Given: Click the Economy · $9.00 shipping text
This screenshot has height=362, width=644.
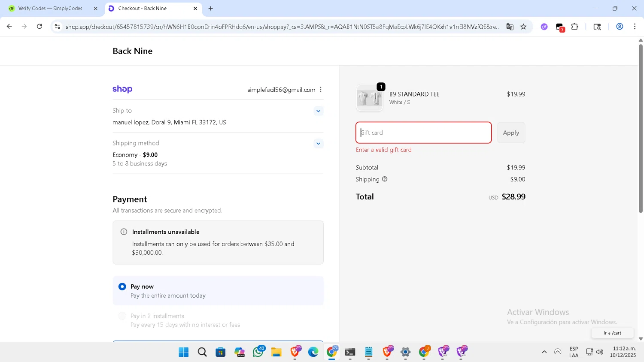Looking at the screenshot, I should pos(135,155).
